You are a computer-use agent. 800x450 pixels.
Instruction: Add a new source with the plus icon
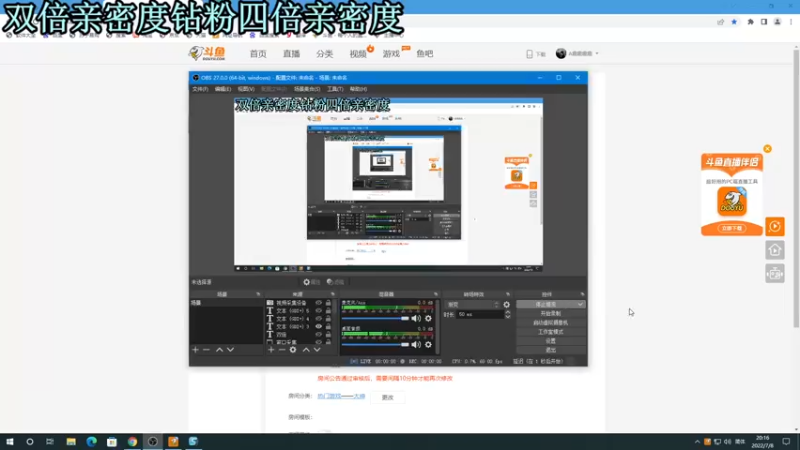pyautogui.click(x=271, y=350)
